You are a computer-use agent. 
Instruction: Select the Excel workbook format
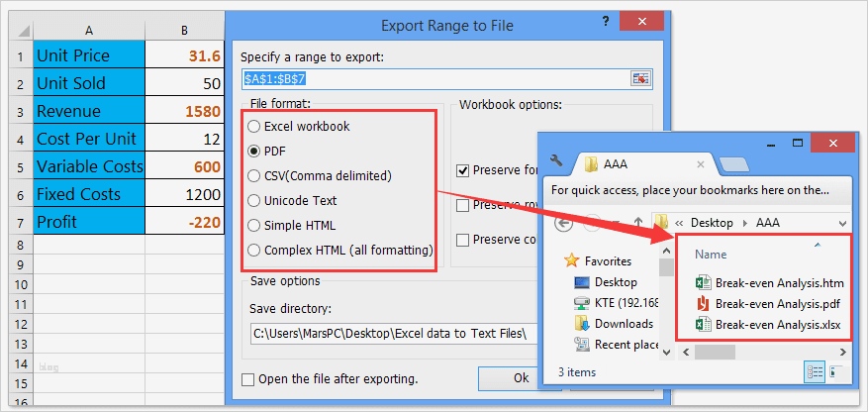(x=255, y=127)
